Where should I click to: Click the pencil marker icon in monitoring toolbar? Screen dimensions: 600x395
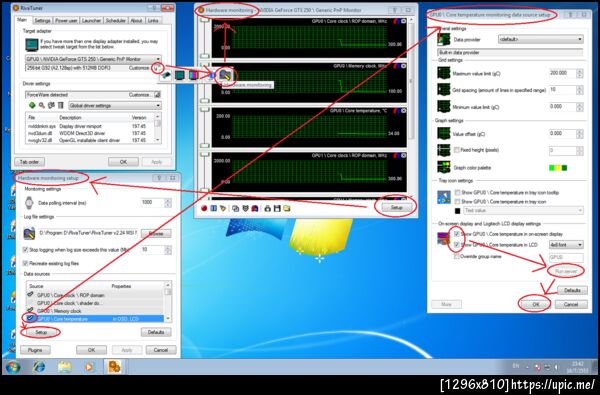[223, 208]
